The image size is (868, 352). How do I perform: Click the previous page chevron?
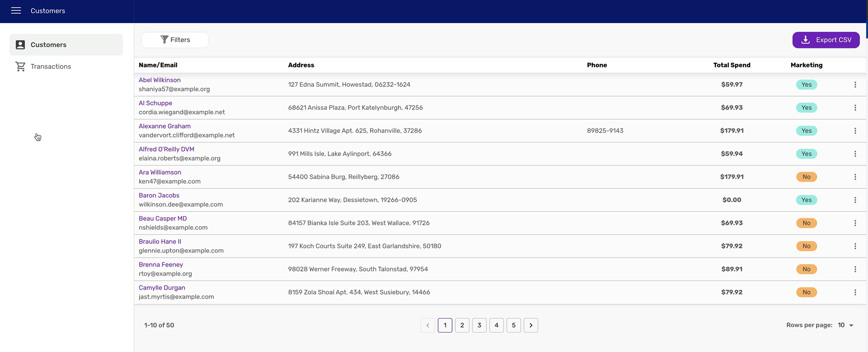point(428,325)
